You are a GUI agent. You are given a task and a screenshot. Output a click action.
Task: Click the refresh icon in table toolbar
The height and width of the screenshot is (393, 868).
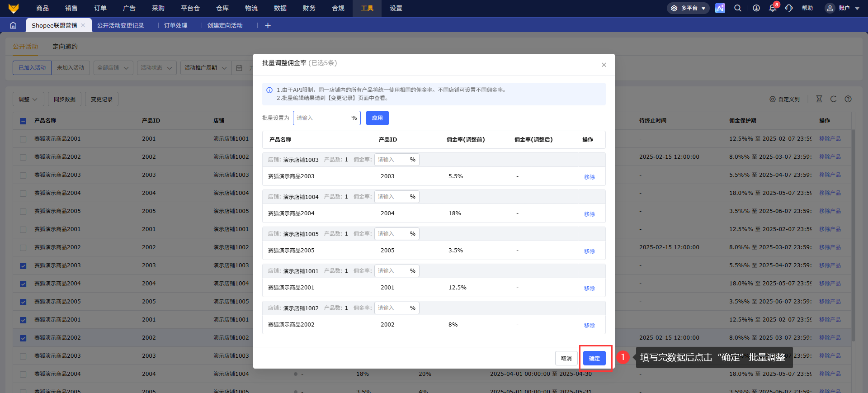click(834, 99)
